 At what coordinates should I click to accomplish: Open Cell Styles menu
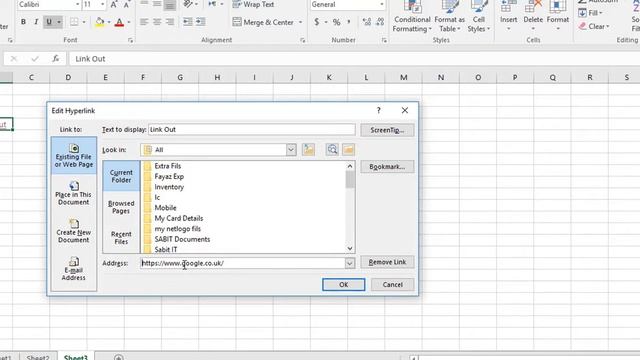[x=479, y=17]
